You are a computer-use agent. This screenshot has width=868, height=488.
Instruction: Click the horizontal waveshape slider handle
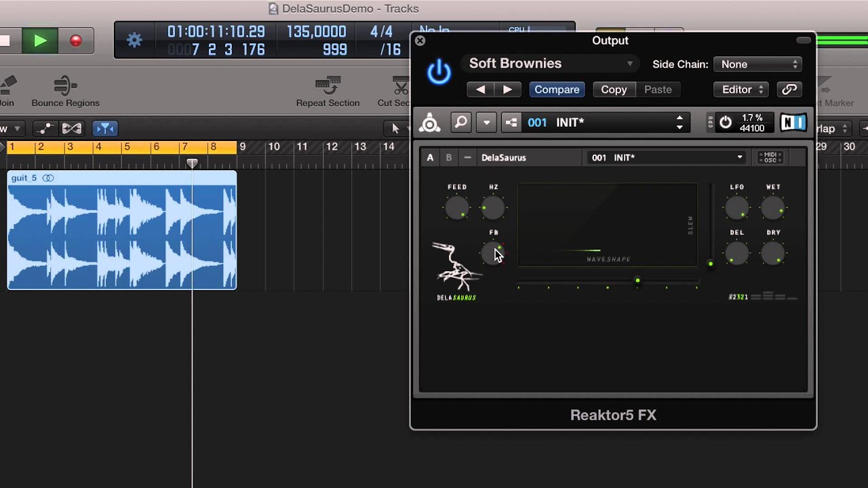pos(637,280)
